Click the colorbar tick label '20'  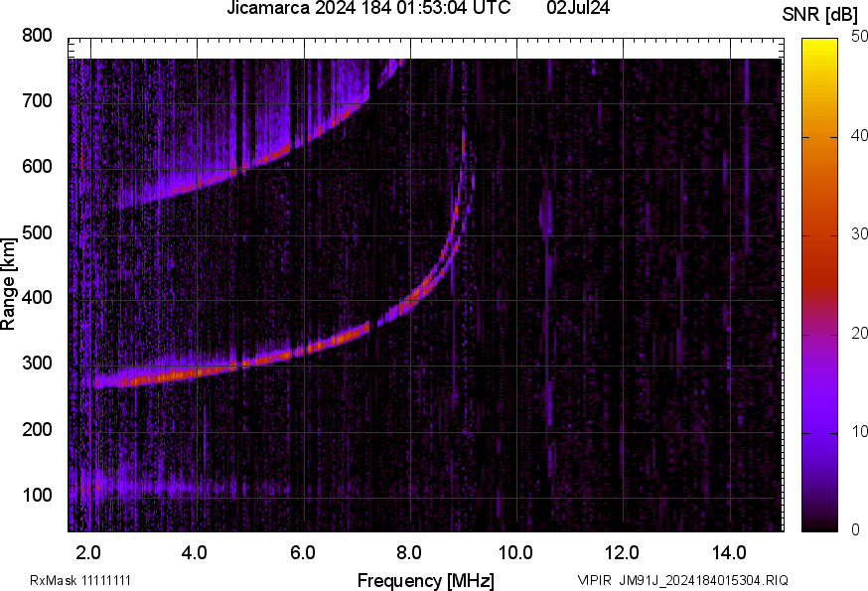pos(859,334)
